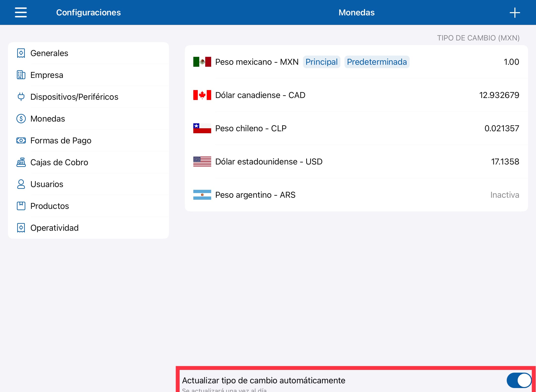The height and width of the screenshot is (392, 536).
Task: Select Dólar canadiense - CAD row
Action: point(356,95)
